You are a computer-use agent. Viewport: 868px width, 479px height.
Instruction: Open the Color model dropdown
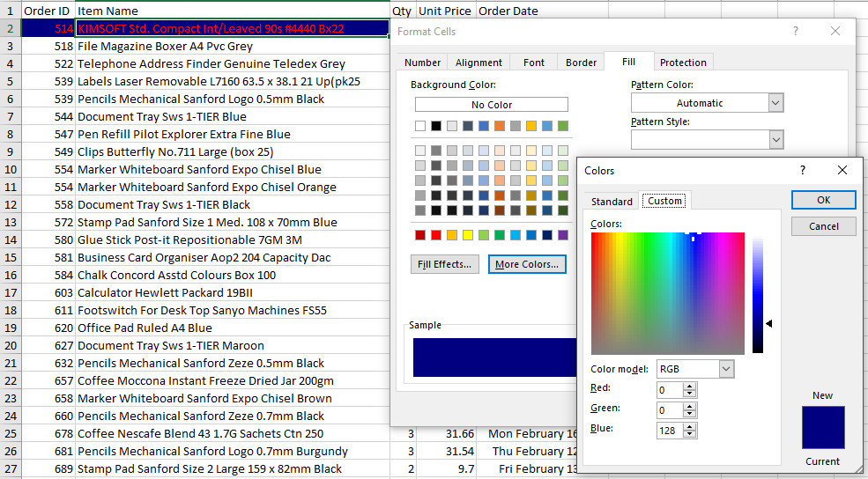pos(726,369)
